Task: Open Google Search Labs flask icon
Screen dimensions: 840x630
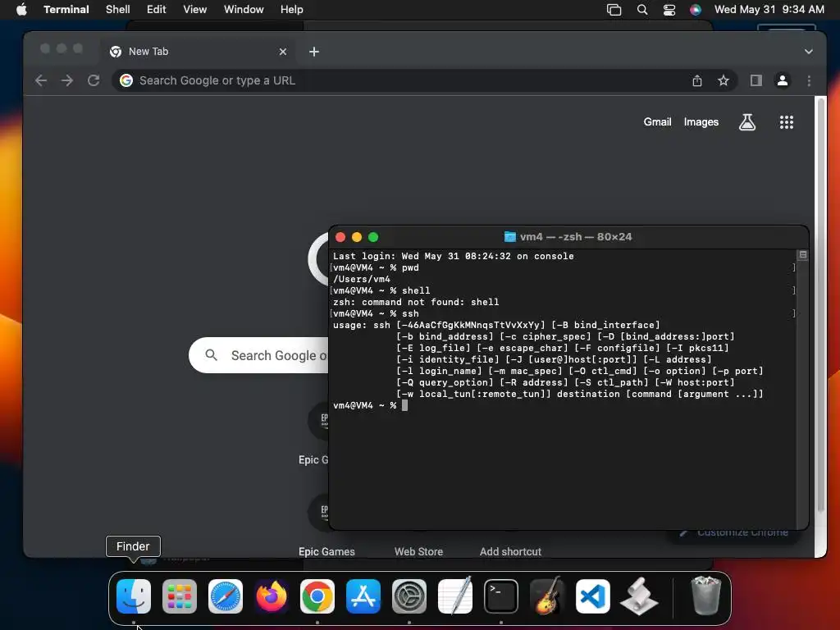Action: coord(747,122)
